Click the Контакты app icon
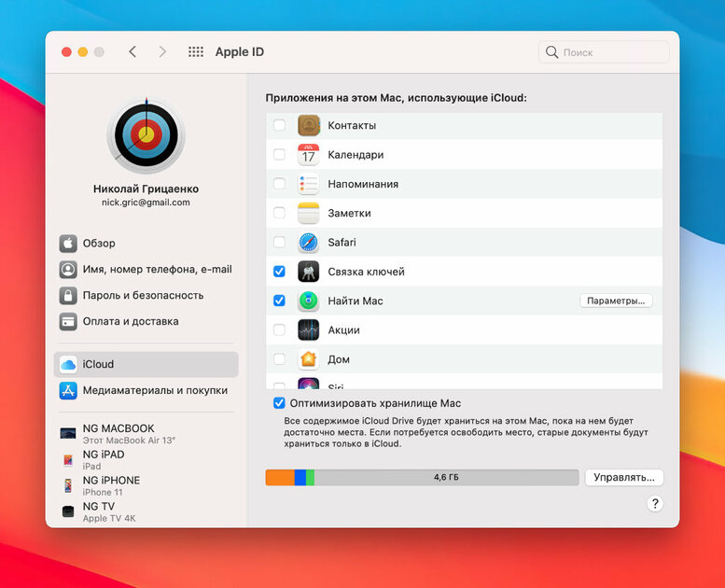 pos(309,125)
